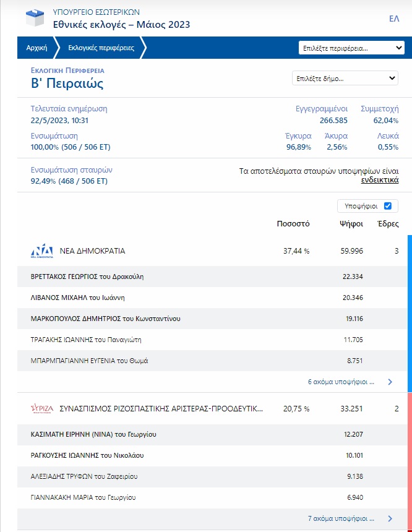Select candidate ΚΑΣΙΜΑΤΗ ΕΙΡΗΝΗ (ΝΙΝΑ) row
Image resolution: width=412 pixels, height=532 pixels.
[x=93, y=434]
